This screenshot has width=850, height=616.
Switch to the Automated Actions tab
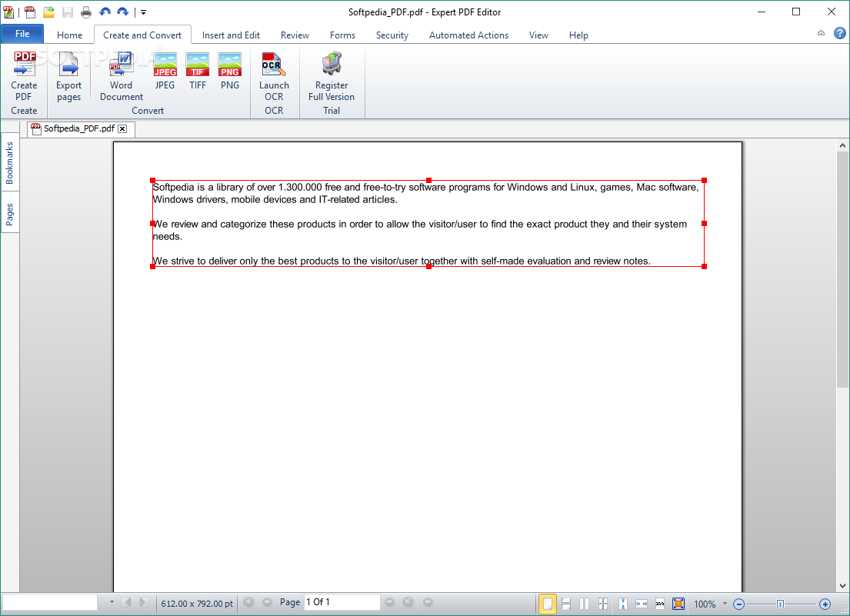tap(469, 35)
